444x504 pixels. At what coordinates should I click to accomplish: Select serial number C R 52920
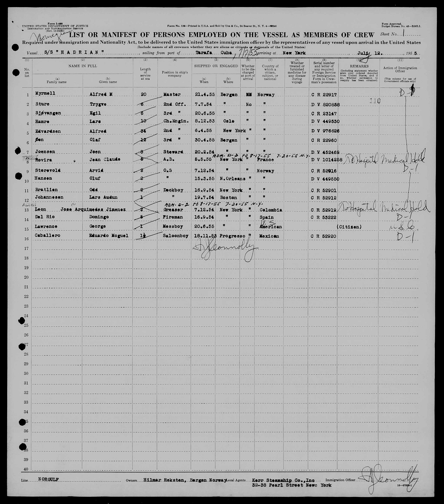(324, 236)
